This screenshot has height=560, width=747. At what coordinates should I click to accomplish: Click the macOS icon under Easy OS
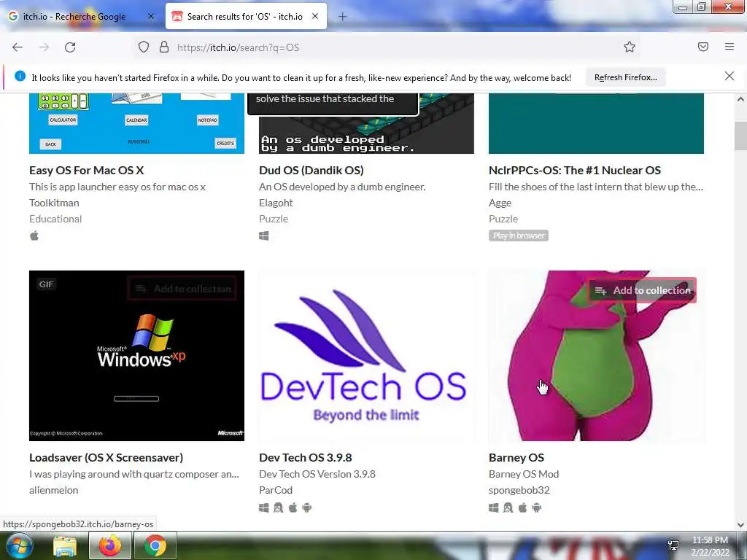click(34, 236)
